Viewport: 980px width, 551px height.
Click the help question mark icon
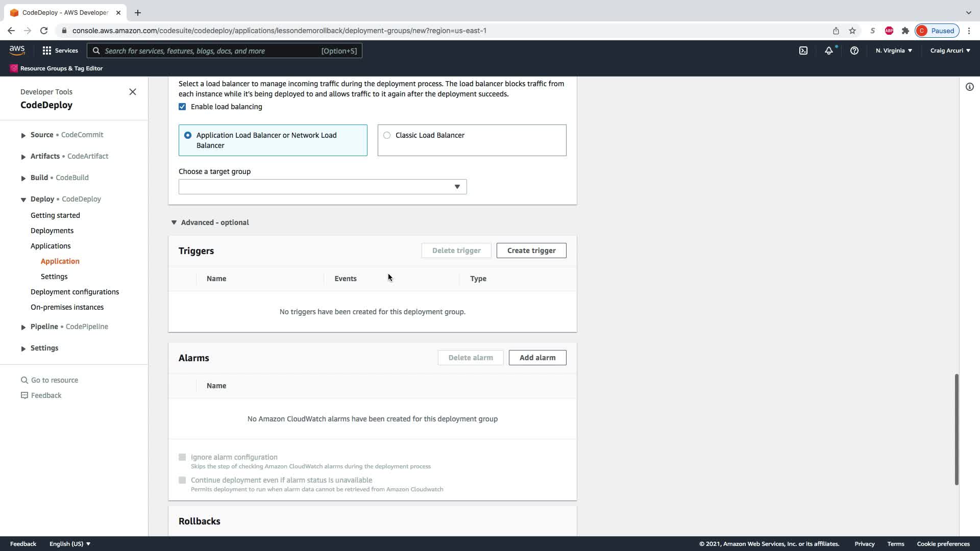click(x=854, y=51)
